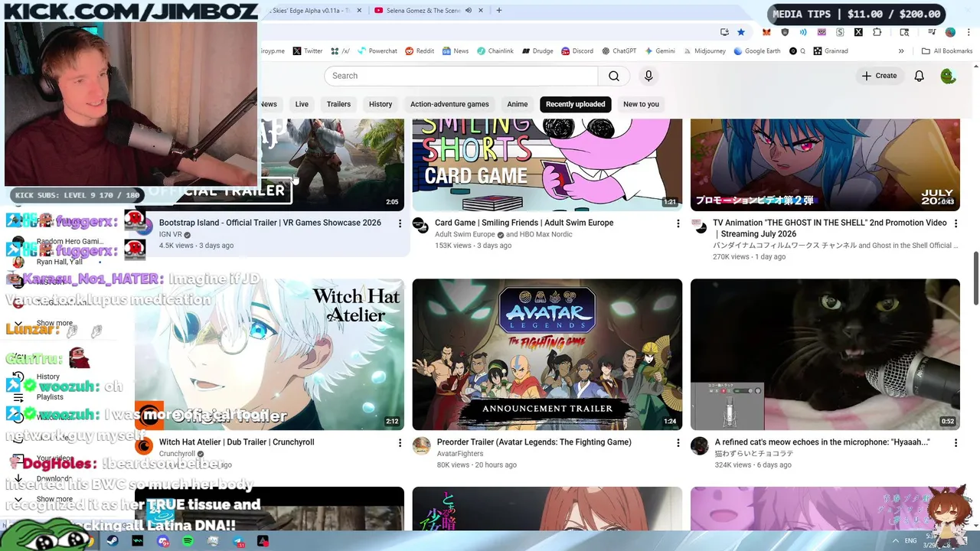Open Card Game Smiling Friends title link
980x551 pixels.
[x=524, y=223]
